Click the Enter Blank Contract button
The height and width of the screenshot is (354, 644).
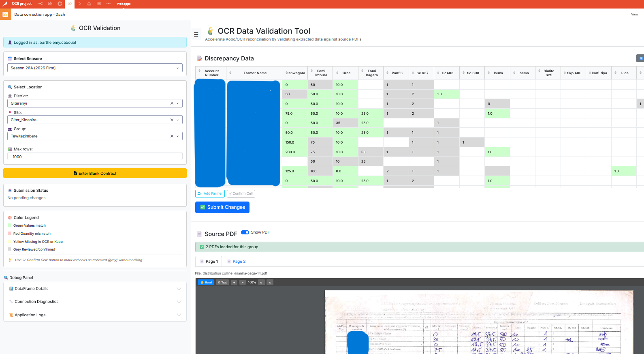pos(95,173)
